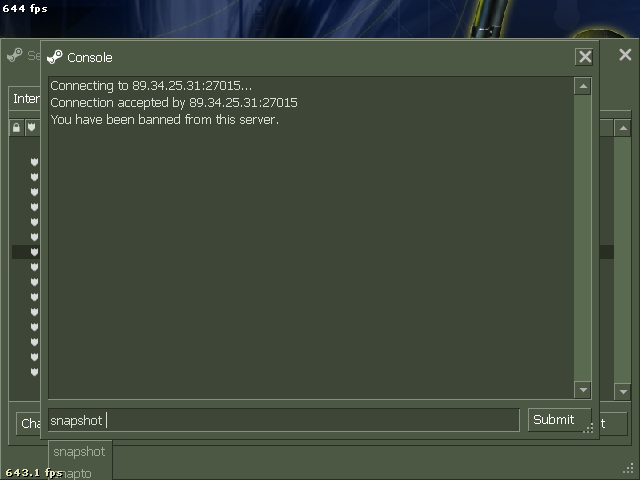The height and width of the screenshot is (480, 640).
Task: Click the Steam logo behind Console window
Action: coord(15,55)
